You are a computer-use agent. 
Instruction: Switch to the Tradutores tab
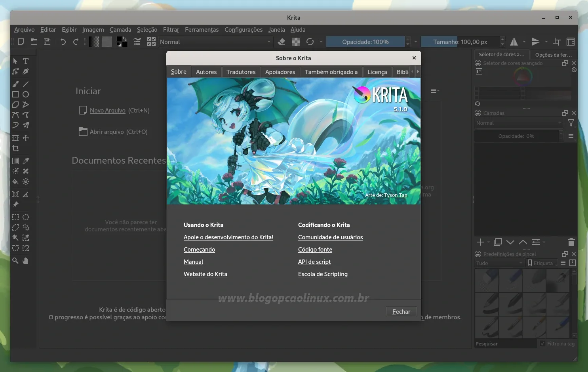[x=241, y=72]
